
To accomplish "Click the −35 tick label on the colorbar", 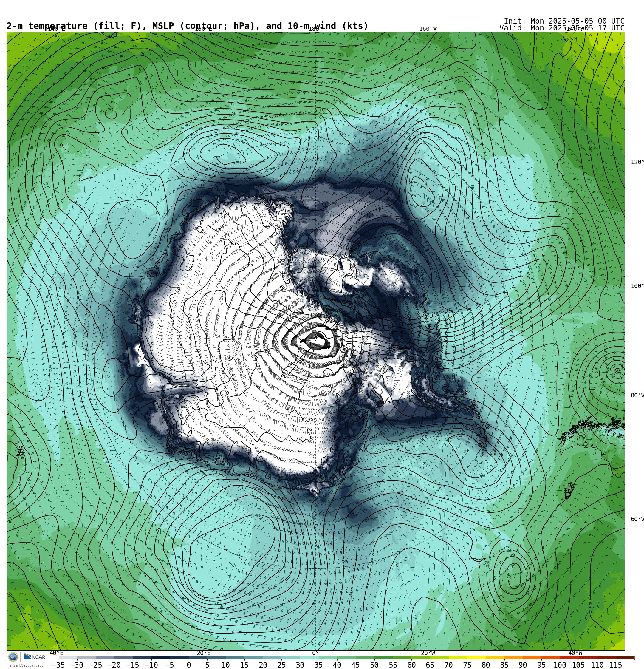I will (58, 665).
